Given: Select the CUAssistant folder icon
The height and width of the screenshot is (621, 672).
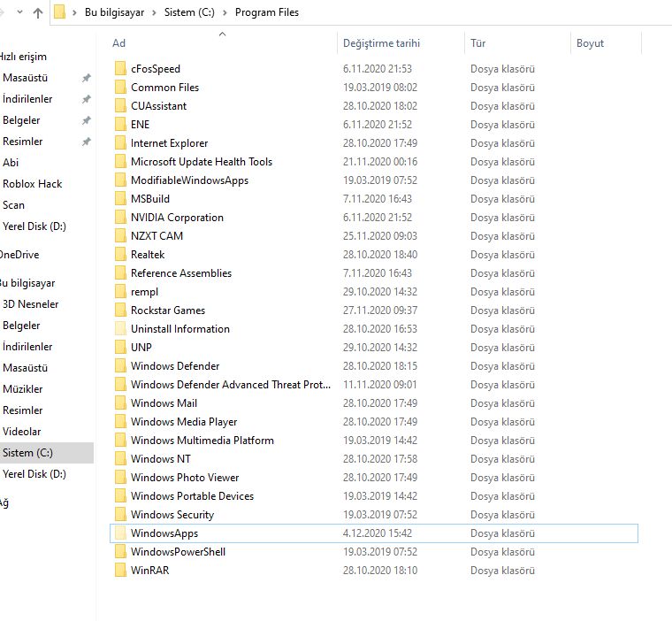Looking at the screenshot, I should [120, 106].
